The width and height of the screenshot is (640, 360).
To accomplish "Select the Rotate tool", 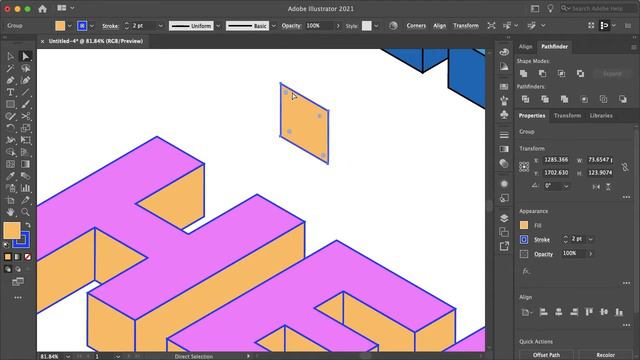I will [x=11, y=128].
